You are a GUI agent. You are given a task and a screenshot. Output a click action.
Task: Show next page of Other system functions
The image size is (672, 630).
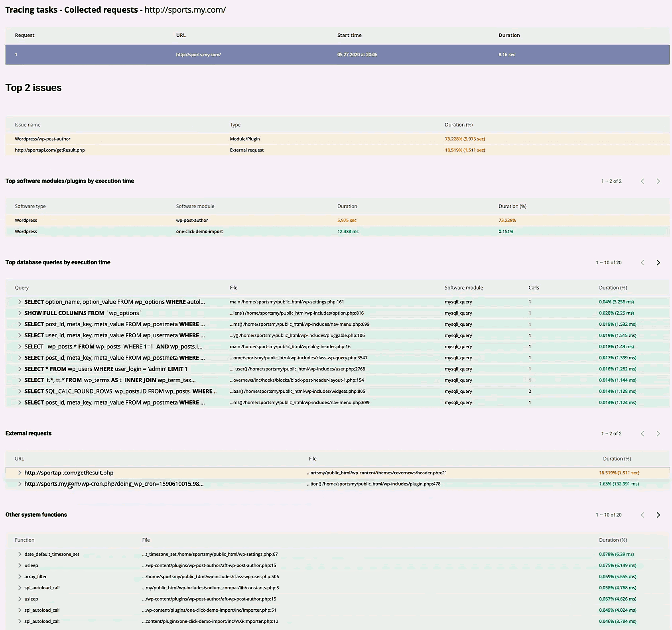pyautogui.click(x=658, y=514)
